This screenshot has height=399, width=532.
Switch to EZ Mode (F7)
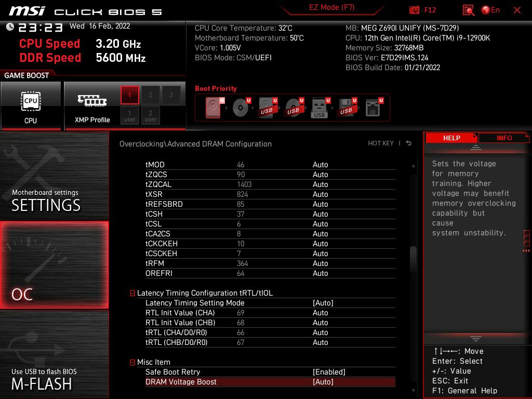click(331, 7)
